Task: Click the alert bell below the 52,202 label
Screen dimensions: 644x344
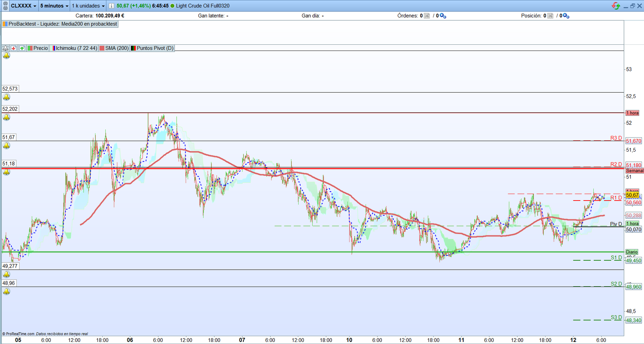Action: 7,117
